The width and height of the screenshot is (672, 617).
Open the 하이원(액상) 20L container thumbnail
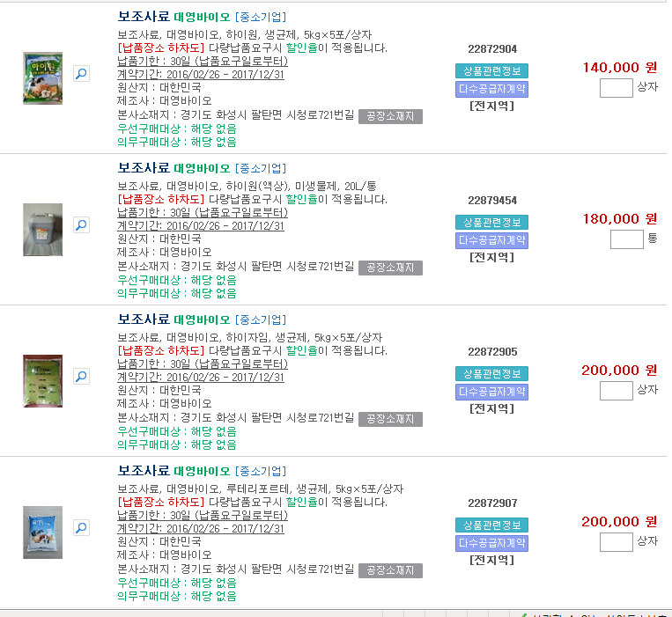pos(42,229)
